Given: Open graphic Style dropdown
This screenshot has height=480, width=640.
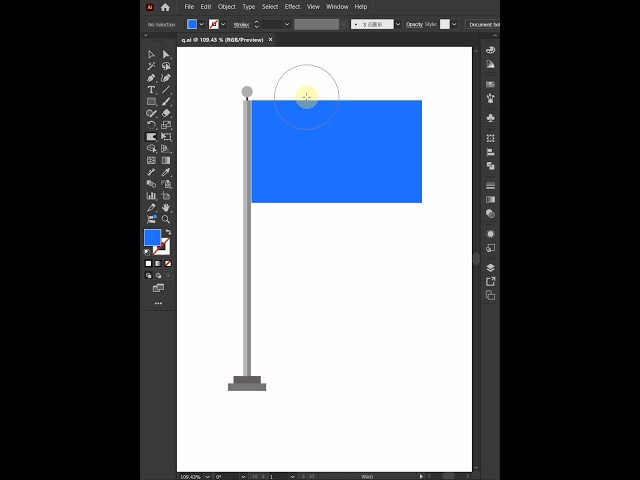Looking at the screenshot, I should [x=454, y=24].
